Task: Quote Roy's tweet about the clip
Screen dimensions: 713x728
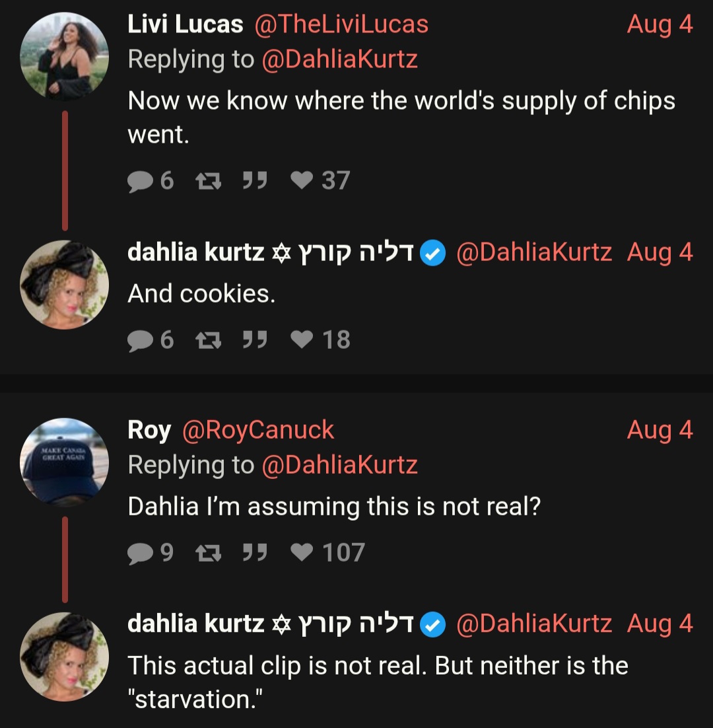Action: (x=254, y=552)
